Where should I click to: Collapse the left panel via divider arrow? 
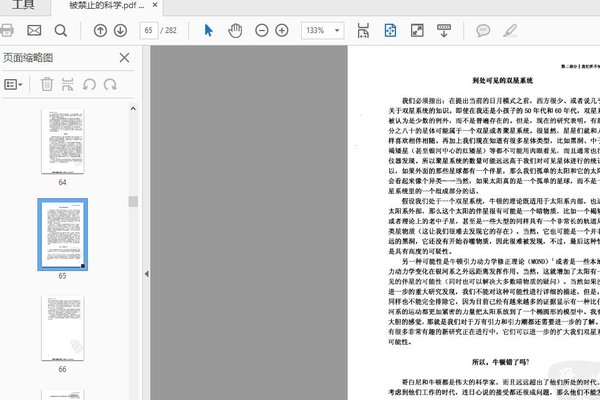pos(146,273)
